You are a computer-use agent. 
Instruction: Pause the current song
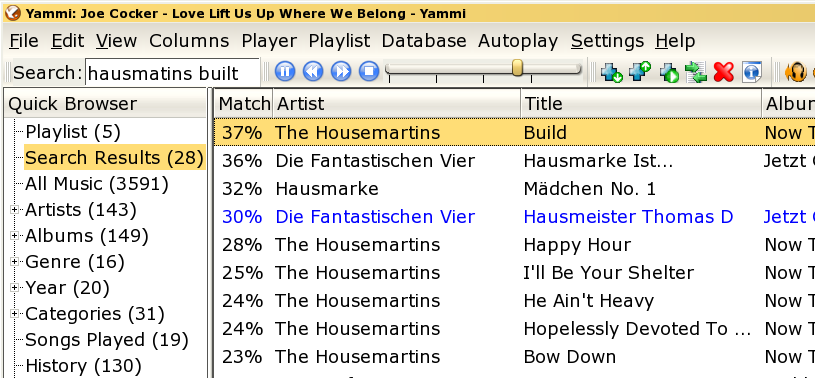pos(285,71)
